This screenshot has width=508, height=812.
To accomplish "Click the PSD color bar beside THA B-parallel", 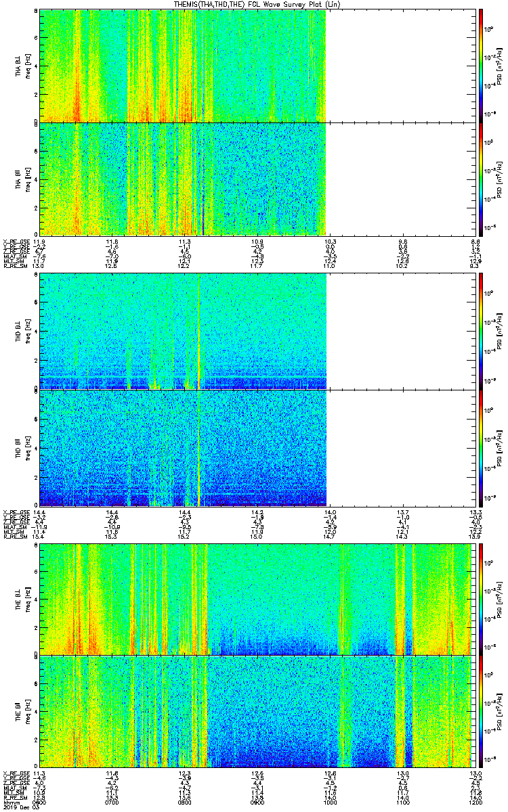I will [x=482, y=179].
